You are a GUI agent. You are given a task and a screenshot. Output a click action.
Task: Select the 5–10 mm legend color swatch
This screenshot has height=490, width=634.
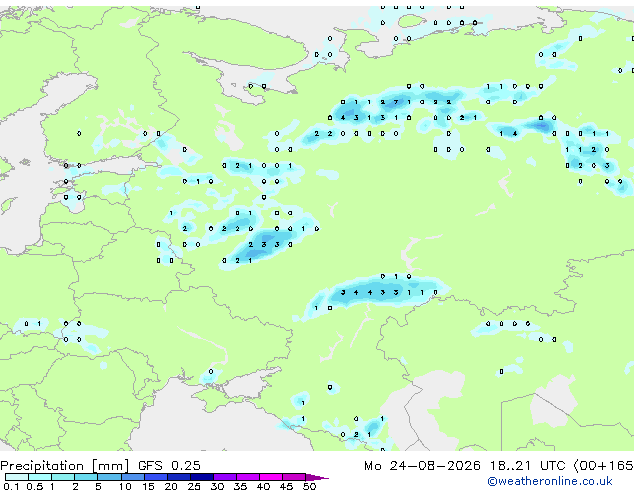point(109,477)
